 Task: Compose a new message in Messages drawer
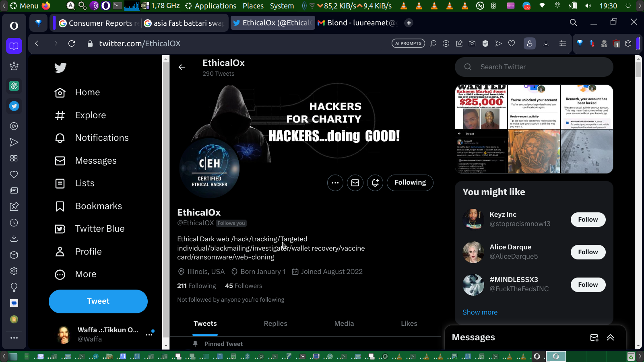[x=594, y=338]
